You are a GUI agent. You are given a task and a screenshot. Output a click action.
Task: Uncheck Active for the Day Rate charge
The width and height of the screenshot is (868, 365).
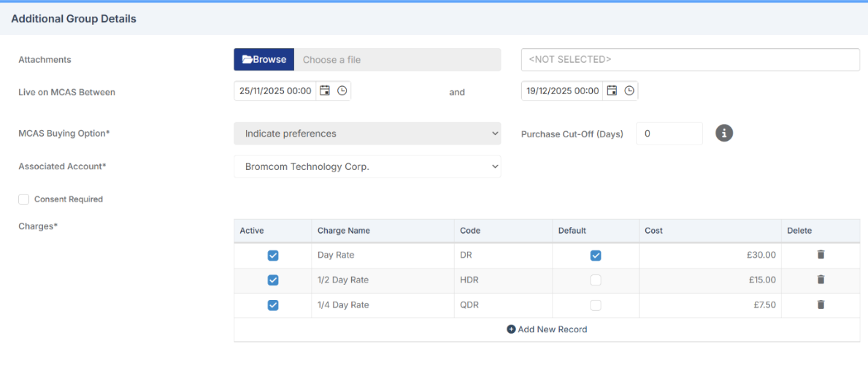pyautogui.click(x=273, y=255)
